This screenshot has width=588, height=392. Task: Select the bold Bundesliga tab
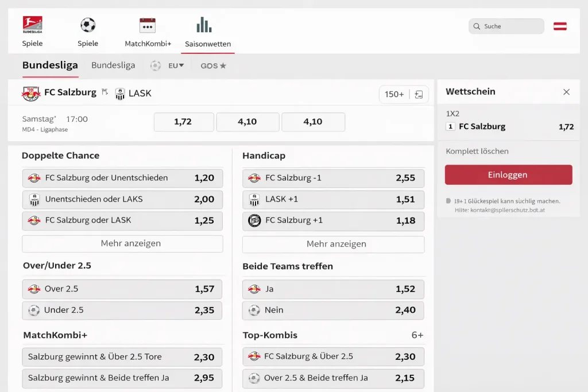pyautogui.click(x=50, y=65)
